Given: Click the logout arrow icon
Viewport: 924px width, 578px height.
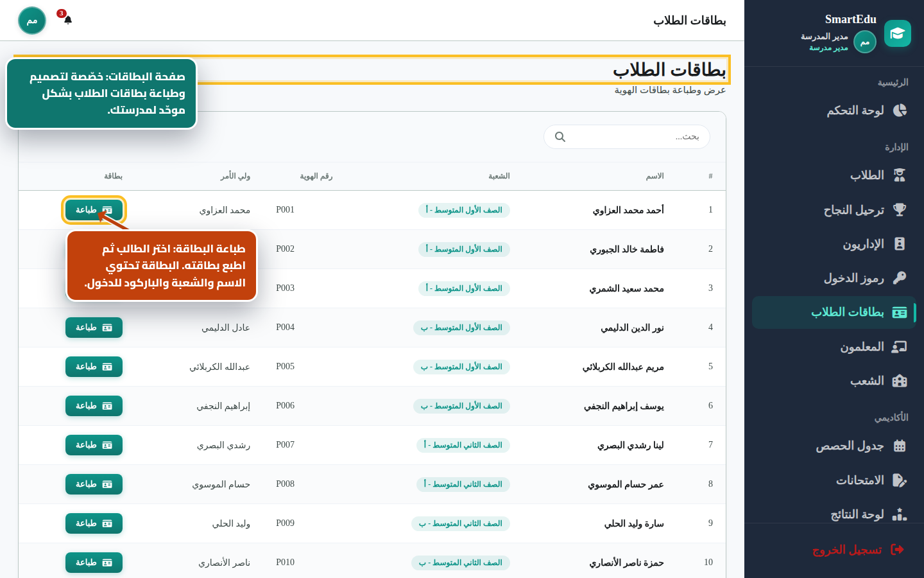Looking at the screenshot, I should tap(898, 549).
